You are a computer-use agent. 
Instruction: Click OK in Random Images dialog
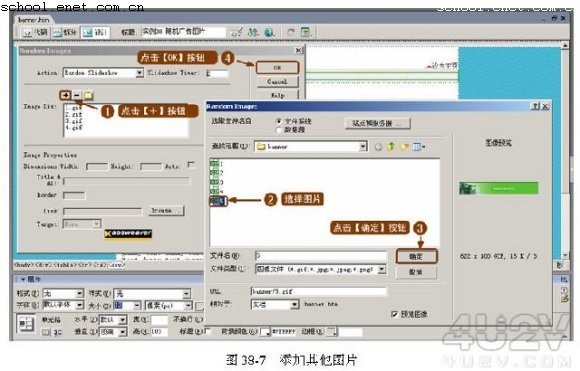[277, 68]
